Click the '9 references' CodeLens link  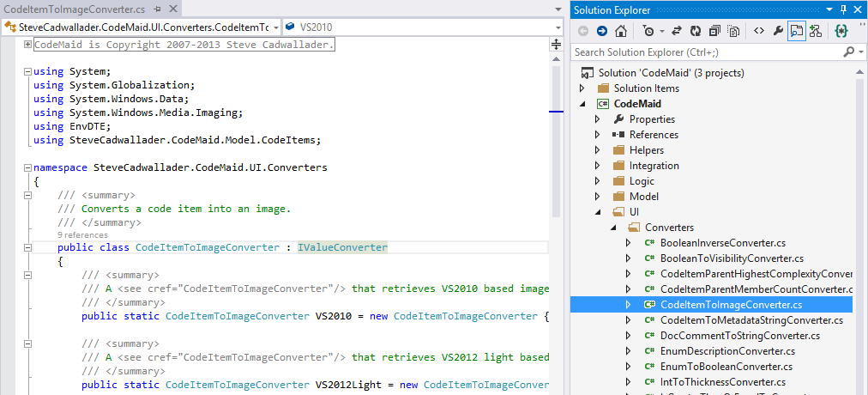[82, 235]
